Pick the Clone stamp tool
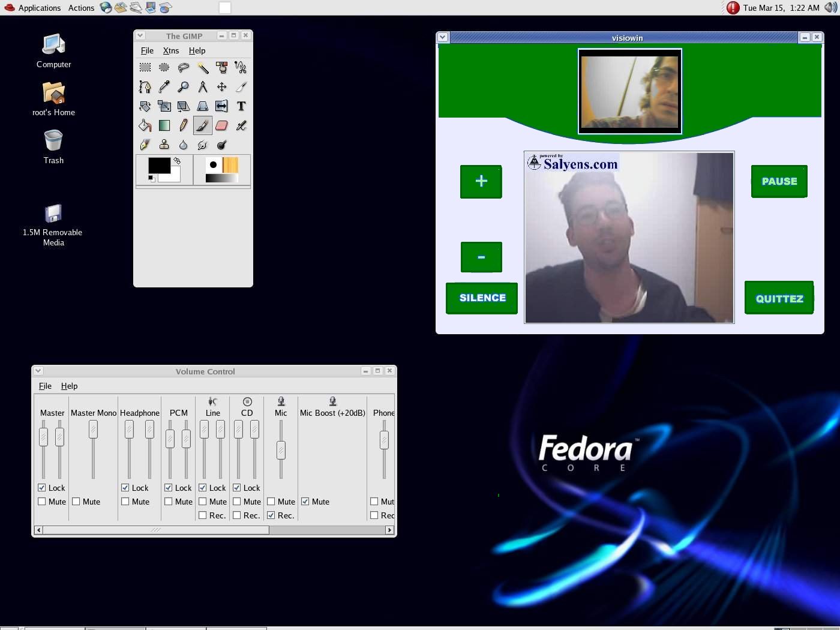 pos(164,145)
